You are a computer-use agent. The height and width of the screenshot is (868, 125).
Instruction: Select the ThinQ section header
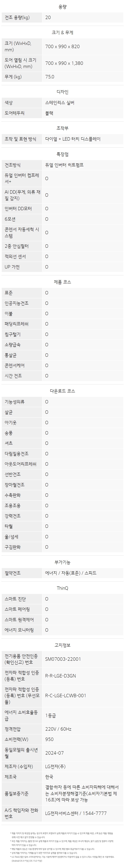[x=62, y=588]
